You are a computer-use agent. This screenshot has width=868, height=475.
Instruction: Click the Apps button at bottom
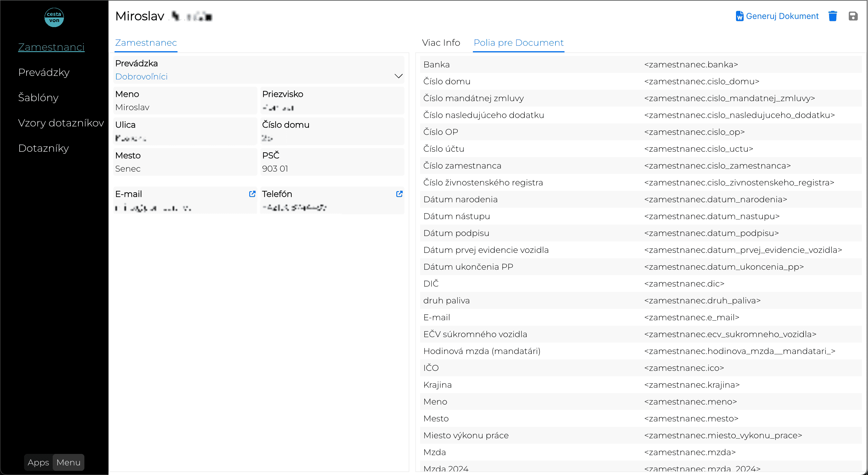[x=38, y=462]
